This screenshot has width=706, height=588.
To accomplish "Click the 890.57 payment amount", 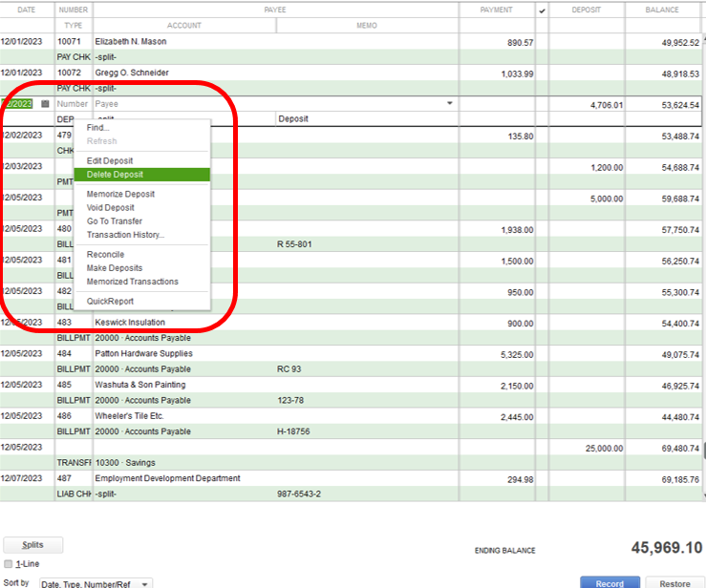I will [x=520, y=43].
